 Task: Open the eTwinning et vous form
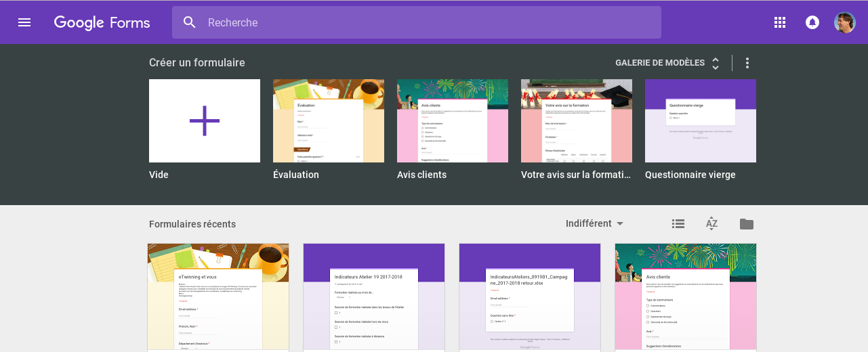[218, 296]
